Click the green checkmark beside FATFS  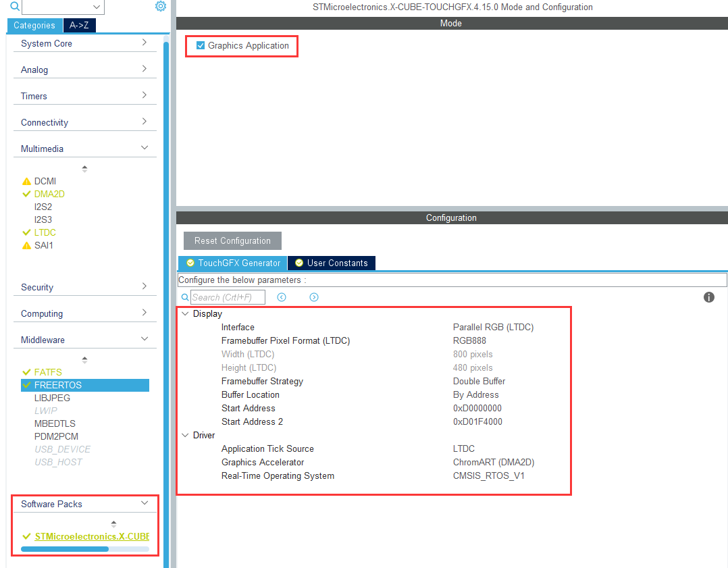click(x=26, y=372)
